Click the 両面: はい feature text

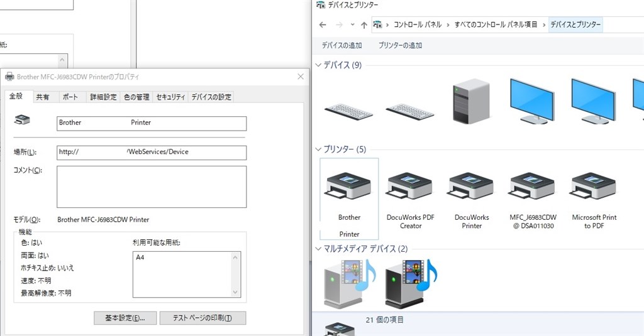[35, 256]
